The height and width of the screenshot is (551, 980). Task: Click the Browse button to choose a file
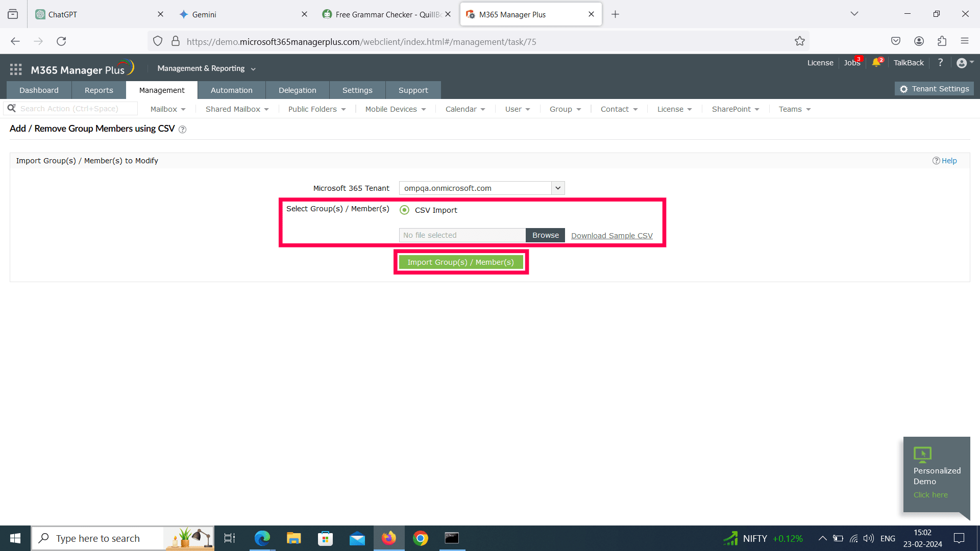pyautogui.click(x=545, y=235)
